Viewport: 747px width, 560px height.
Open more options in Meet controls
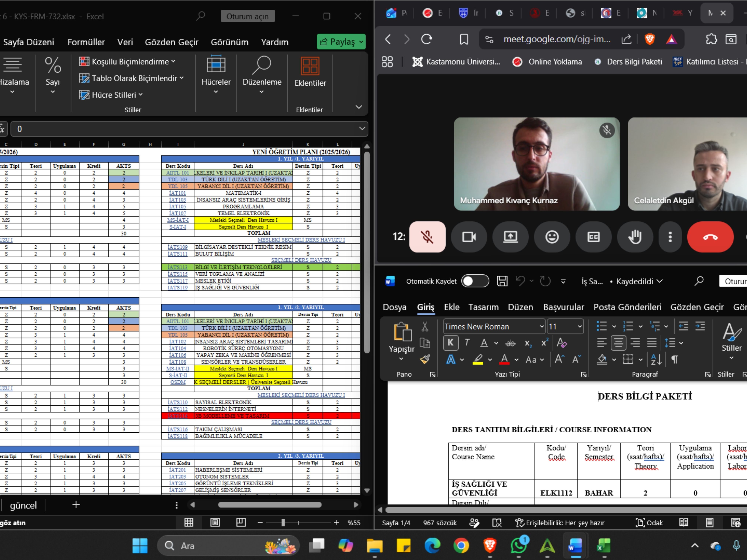pyautogui.click(x=670, y=237)
